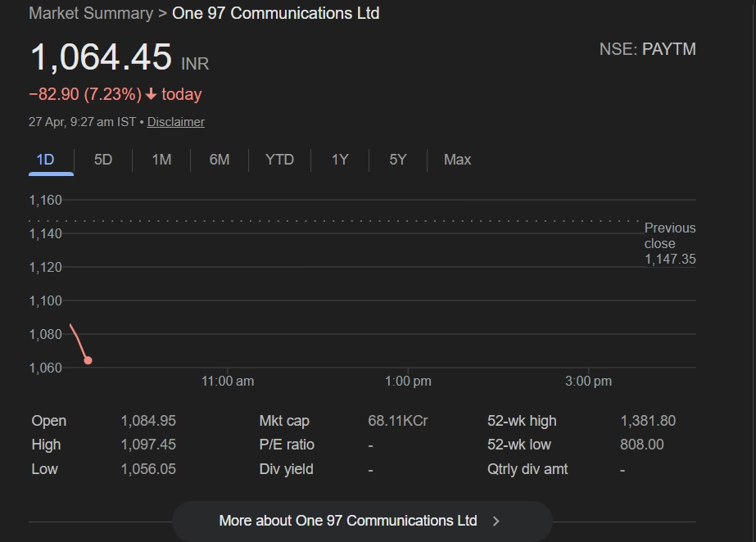Click the red down arrow next to today
The height and width of the screenshot is (542, 756).
[x=151, y=95]
